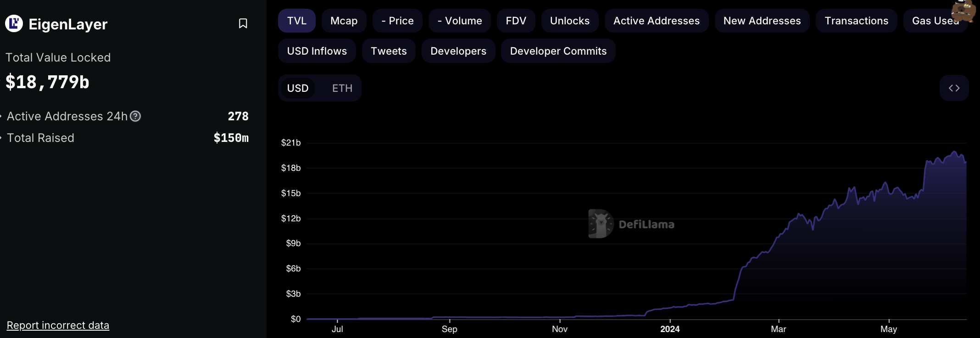Switch chart denomination to USD
The width and height of the screenshot is (980, 338).
pos(298,88)
